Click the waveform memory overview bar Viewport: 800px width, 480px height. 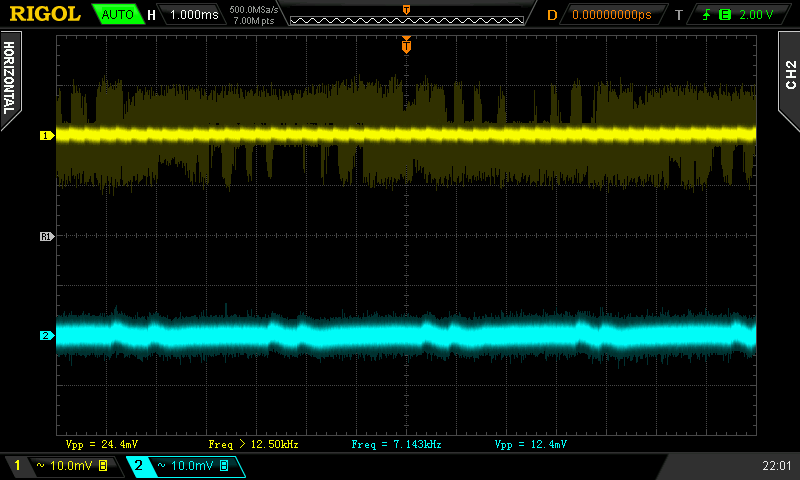[407, 20]
